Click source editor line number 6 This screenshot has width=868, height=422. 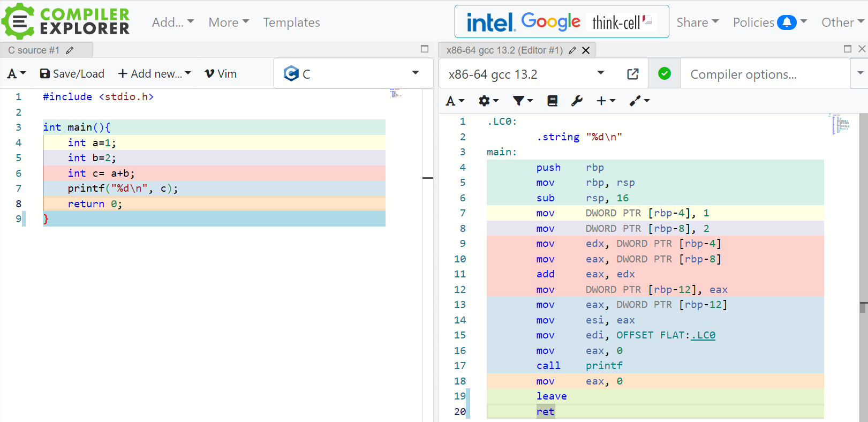tap(19, 174)
